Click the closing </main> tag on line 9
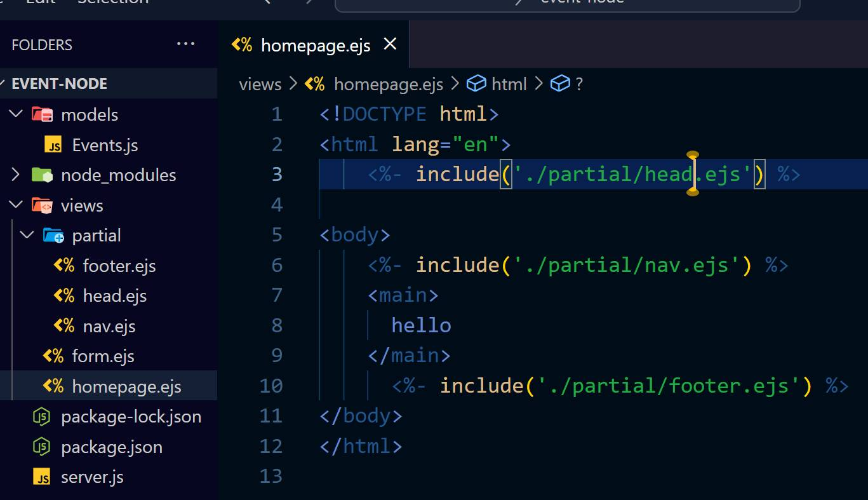 tap(409, 355)
